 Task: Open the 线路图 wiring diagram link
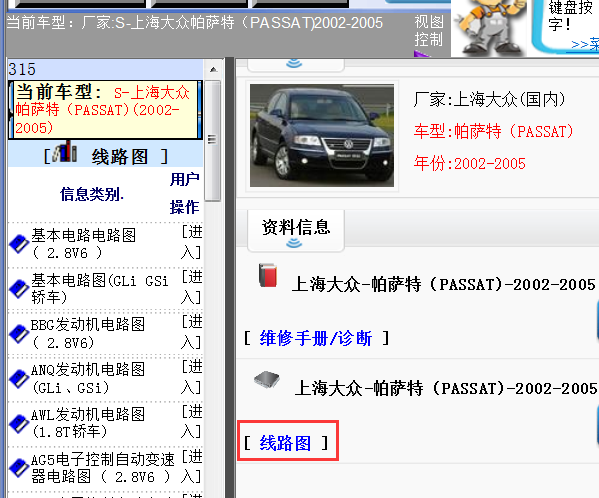tap(285, 443)
